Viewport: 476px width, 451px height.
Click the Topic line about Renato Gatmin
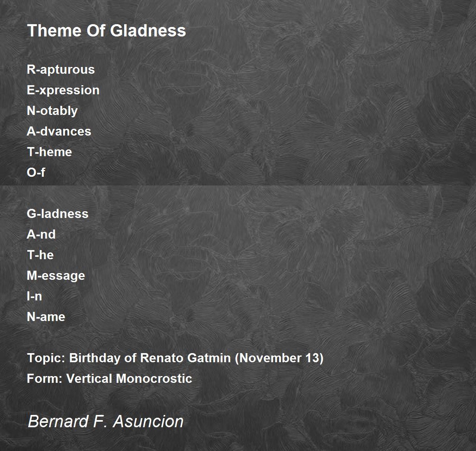click(175, 358)
